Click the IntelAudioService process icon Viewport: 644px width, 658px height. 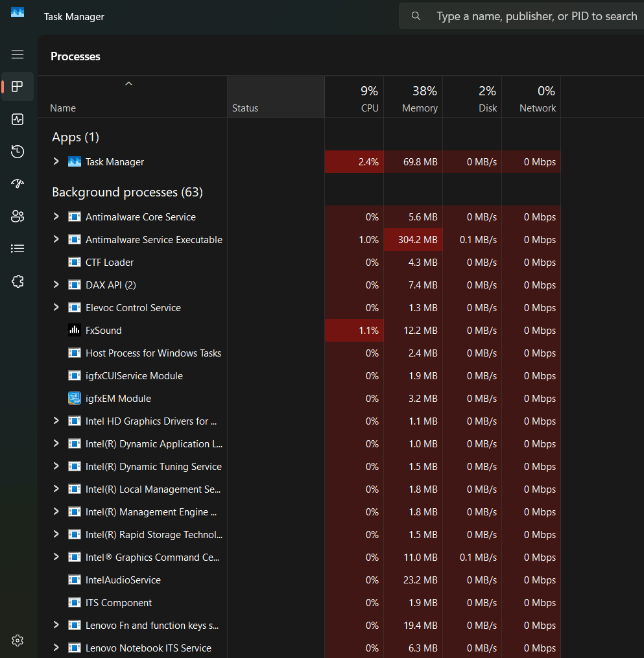75,580
